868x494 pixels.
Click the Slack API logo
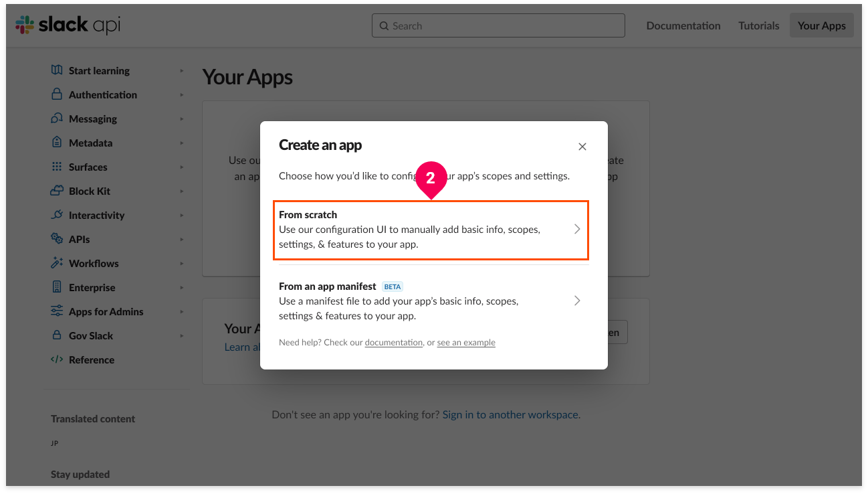click(68, 25)
